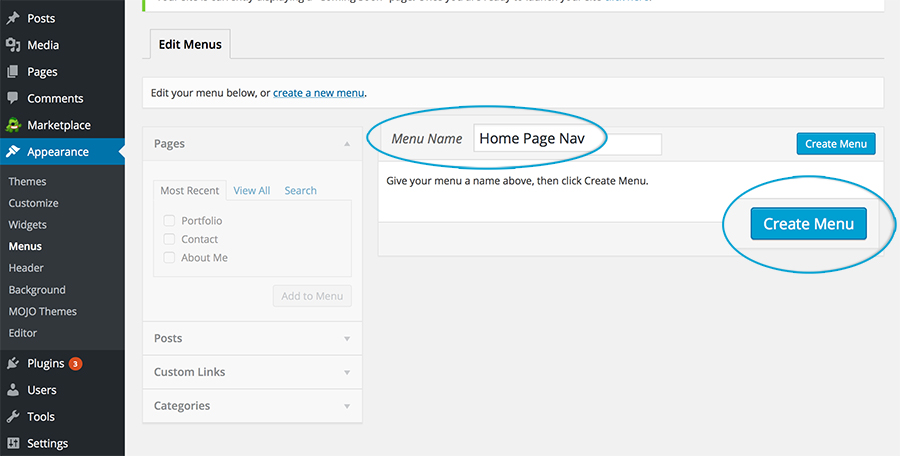This screenshot has width=900, height=456.
Task: Click the large bottom Create Menu button
Action: coord(808,223)
